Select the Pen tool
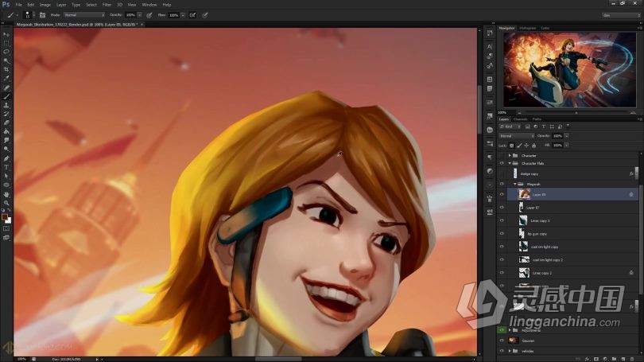The height and width of the screenshot is (362, 644). pos(6,158)
